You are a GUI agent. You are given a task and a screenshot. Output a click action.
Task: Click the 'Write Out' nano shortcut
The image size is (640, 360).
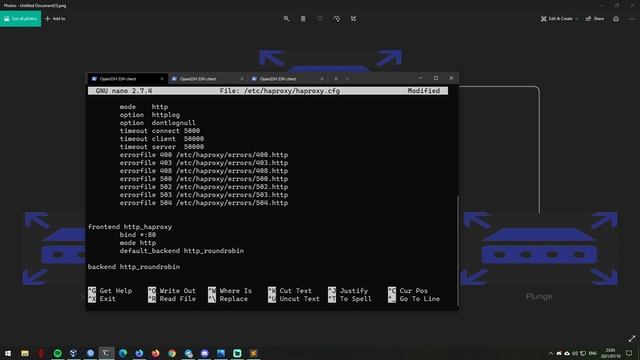(172, 291)
